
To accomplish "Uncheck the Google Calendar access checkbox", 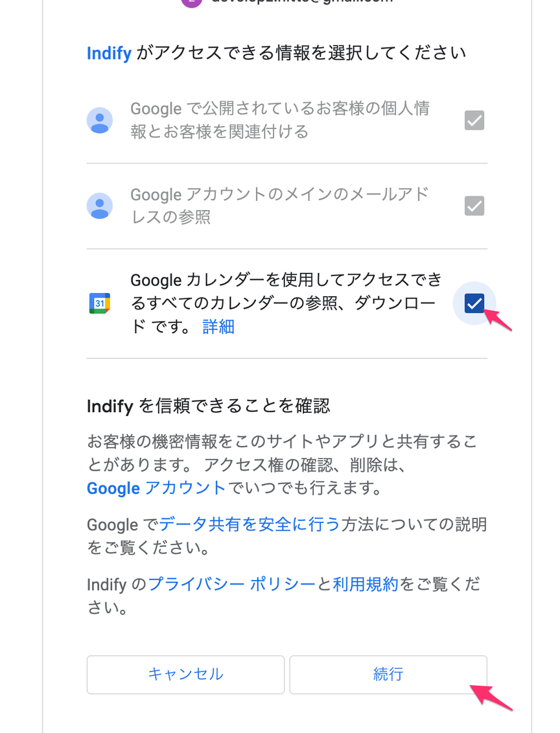I will (x=474, y=303).
